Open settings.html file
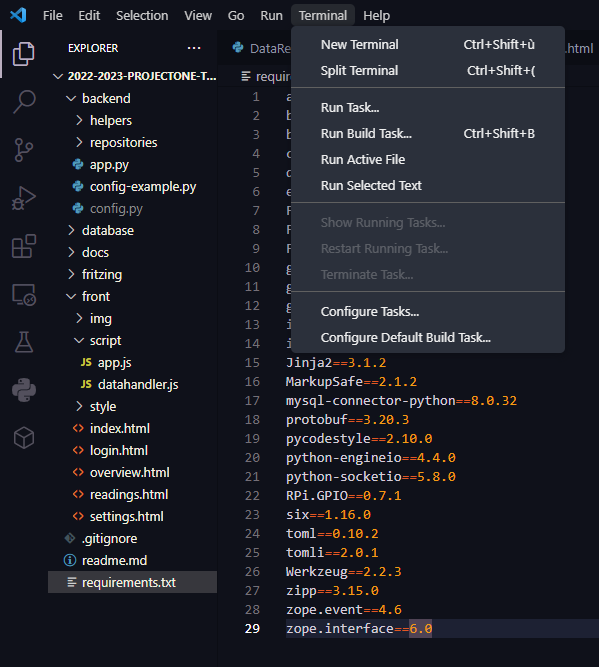This screenshot has height=667, width=599. coord(126,516)
